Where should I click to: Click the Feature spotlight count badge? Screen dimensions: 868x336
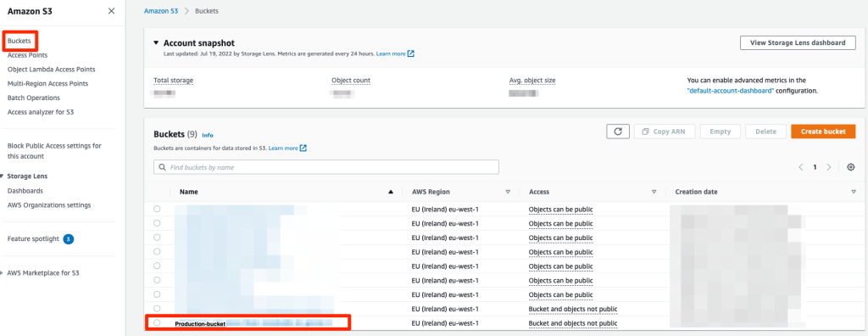69,239
